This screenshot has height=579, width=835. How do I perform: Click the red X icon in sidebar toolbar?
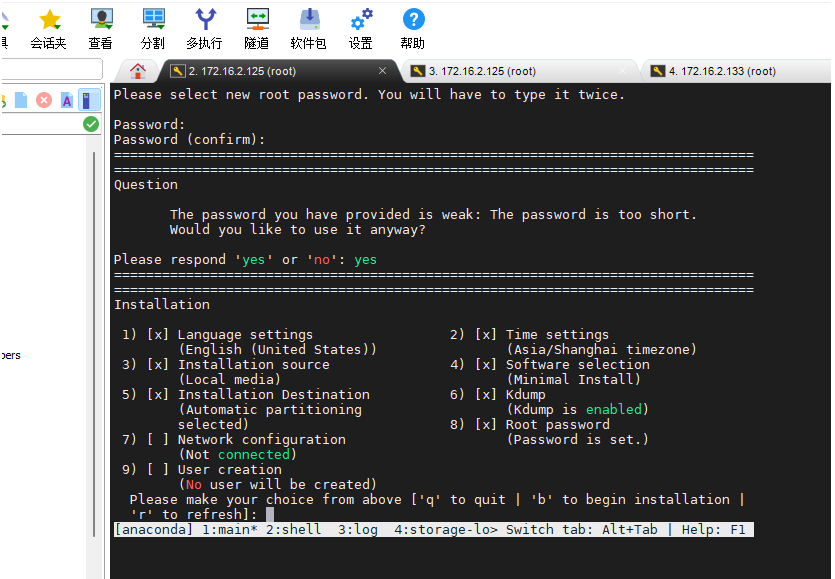tap(44, 100)
